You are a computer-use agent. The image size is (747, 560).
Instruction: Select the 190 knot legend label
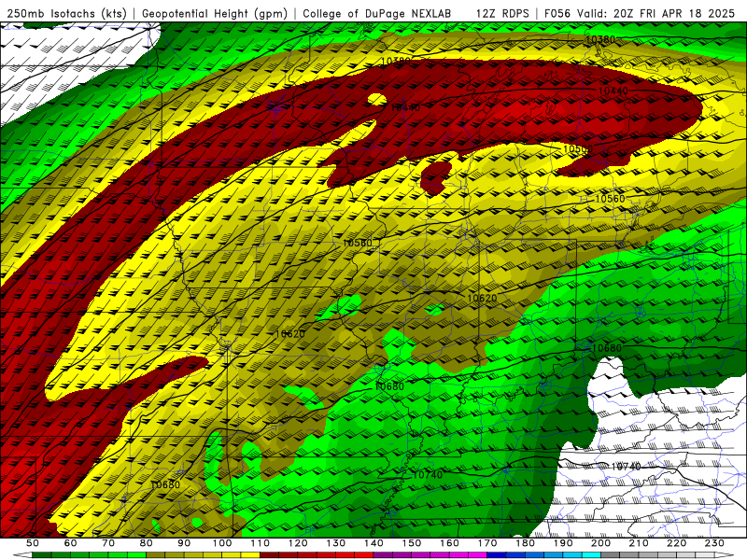click(563, 543)
